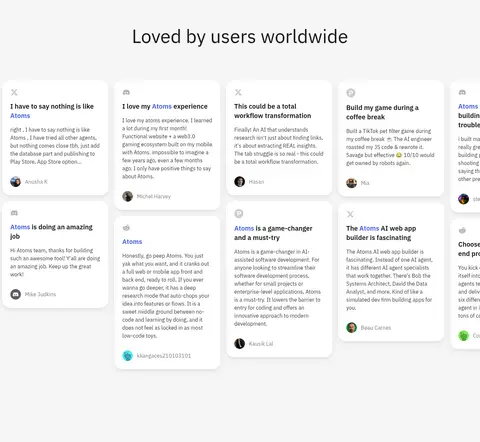Click Kausik Lal's profile avatar

(239, 344)
